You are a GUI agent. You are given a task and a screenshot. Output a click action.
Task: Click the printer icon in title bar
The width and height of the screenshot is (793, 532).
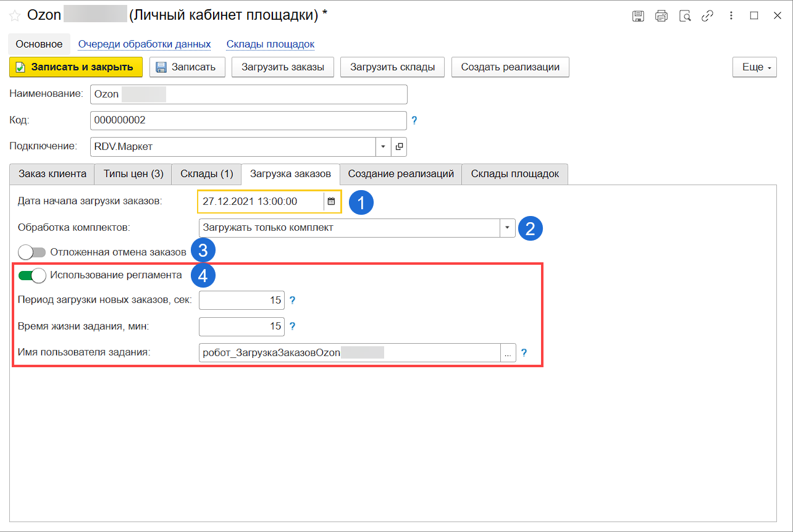click(x=661, y=16)
